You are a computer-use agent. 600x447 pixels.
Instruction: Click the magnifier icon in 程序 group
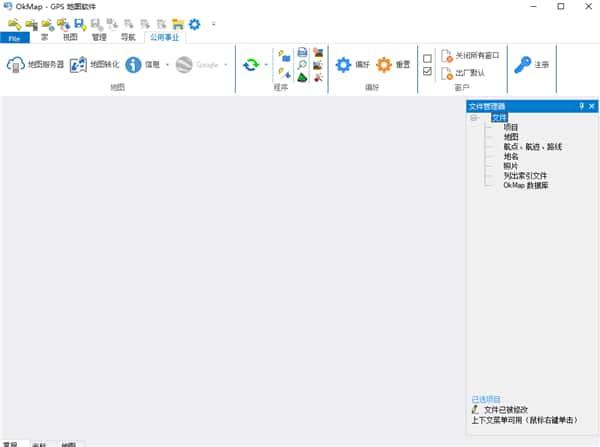coord(302,65)
